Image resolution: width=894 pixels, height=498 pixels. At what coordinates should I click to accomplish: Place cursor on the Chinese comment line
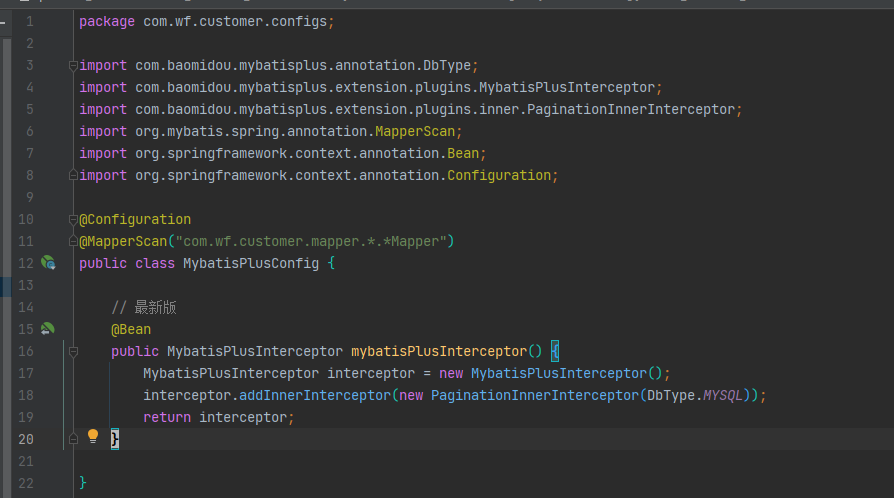(144, 307)
